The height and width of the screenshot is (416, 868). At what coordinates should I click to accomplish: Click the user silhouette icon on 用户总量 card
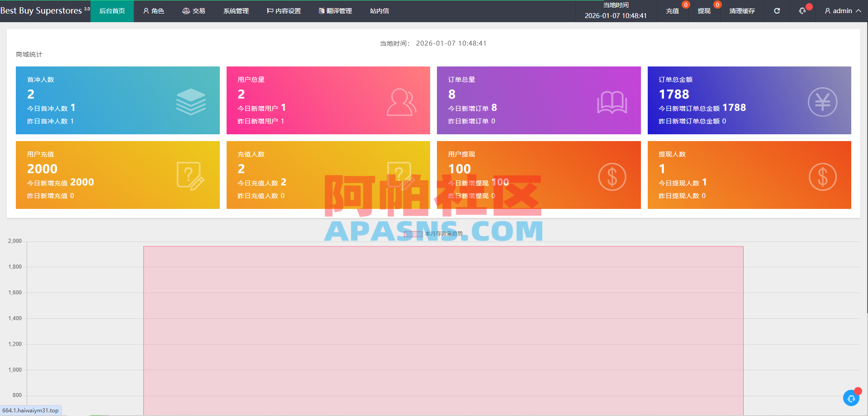click(401, 102)
